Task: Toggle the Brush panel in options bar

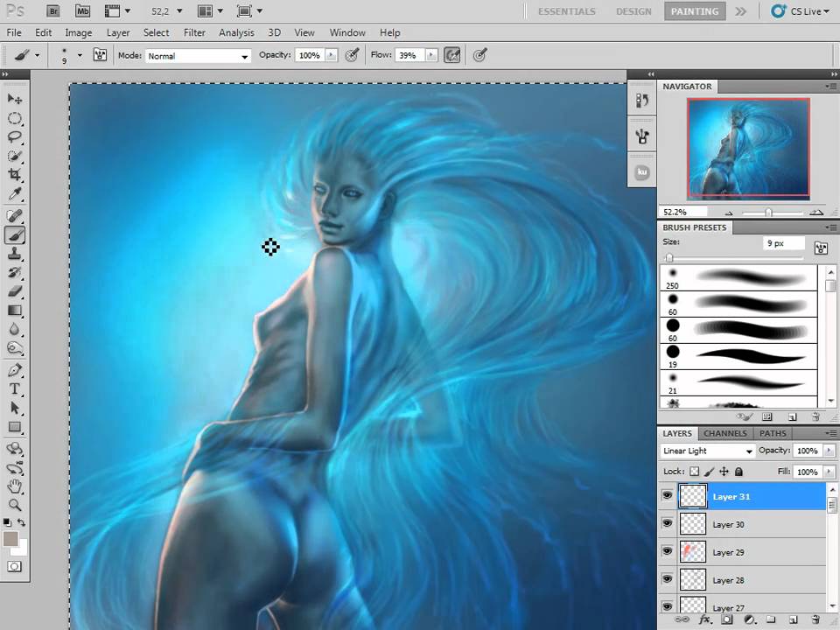Action: click(x=100, y=54)
